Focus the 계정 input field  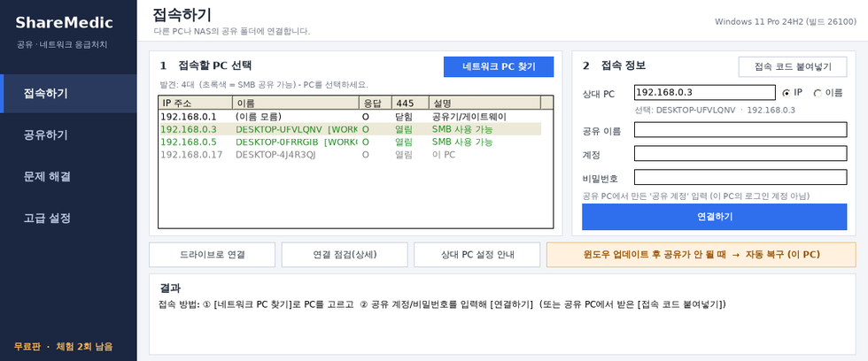click(x=740, y=154)
